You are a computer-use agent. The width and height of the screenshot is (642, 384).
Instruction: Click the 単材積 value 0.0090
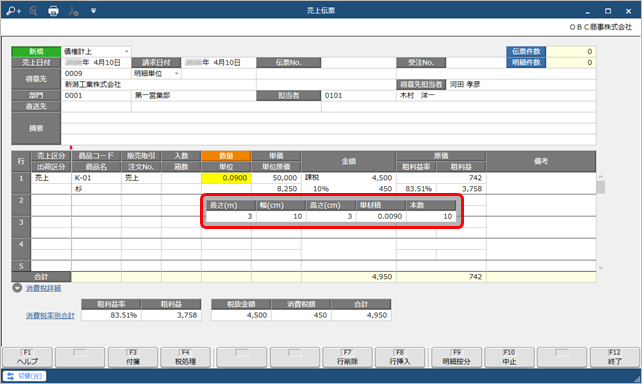(x=381, y=216)
